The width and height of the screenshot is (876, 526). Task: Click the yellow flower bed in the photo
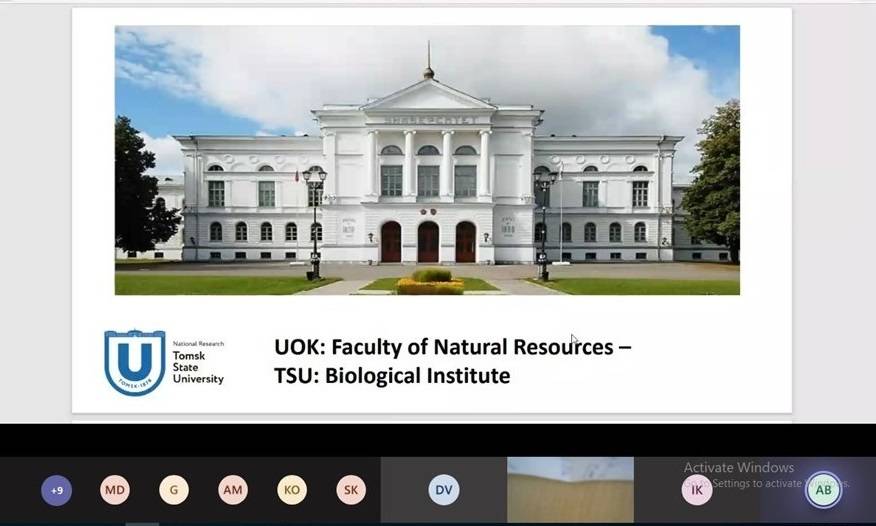(x=430, y=285)
